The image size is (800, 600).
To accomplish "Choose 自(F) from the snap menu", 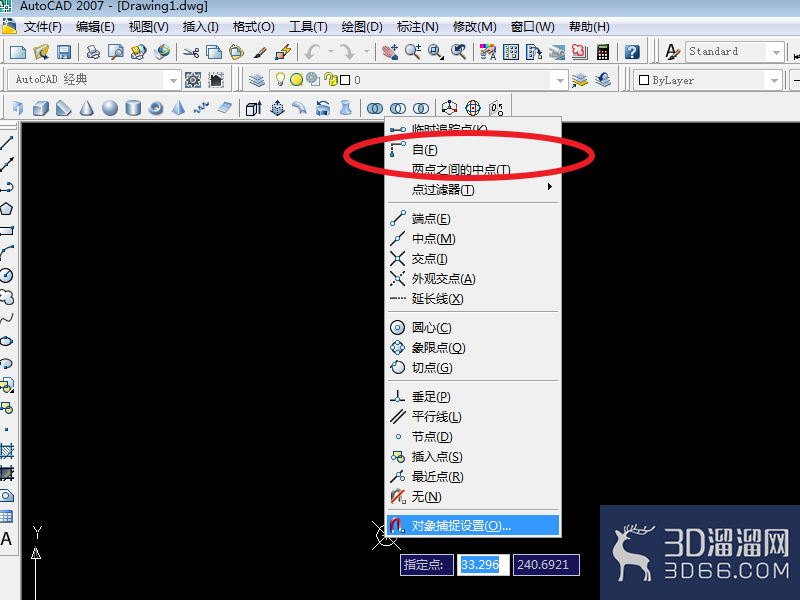I will tap(473, 149).
